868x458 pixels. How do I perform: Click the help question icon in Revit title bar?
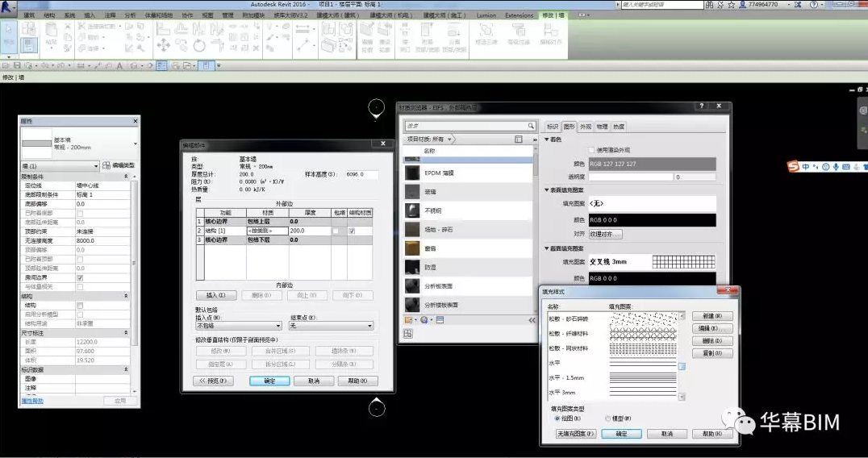tap(814, 4)
